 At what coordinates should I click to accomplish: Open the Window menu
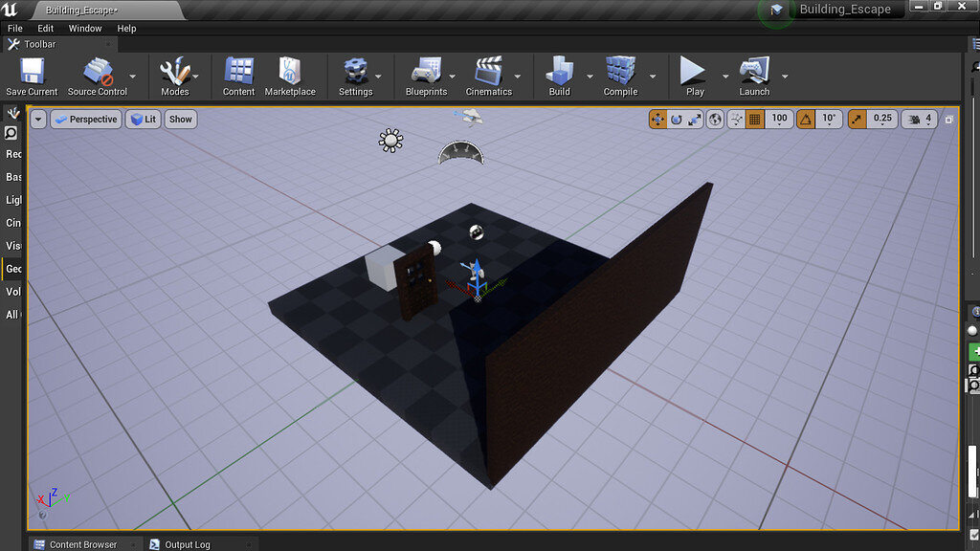click(x=85, y=28)
